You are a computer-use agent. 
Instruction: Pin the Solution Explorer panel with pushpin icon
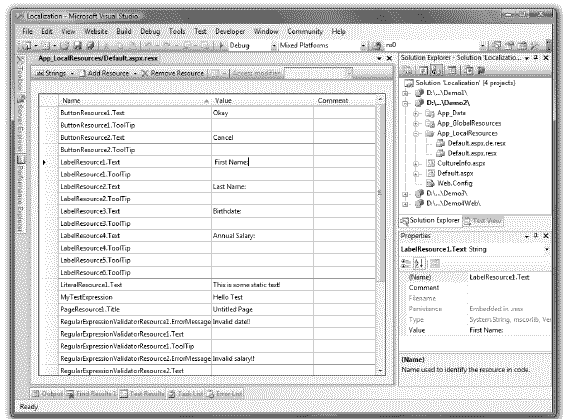(536, 57)
